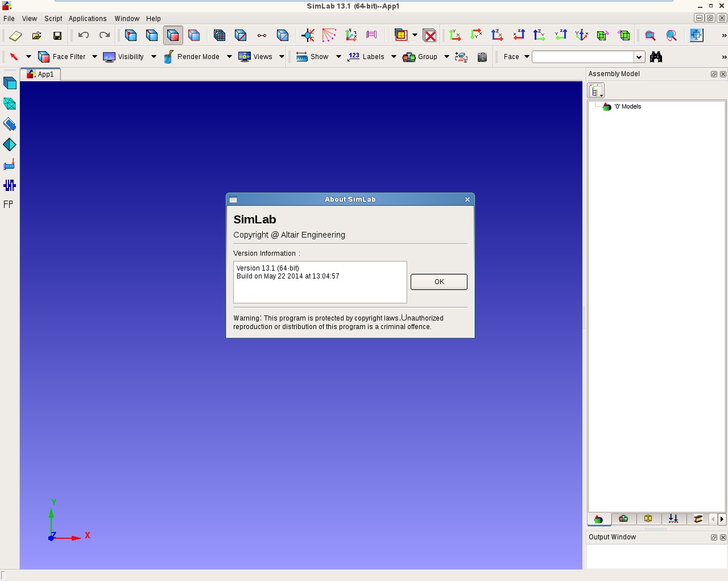Open dropdown beside yellow box selection icon

[x=415, y=35]
